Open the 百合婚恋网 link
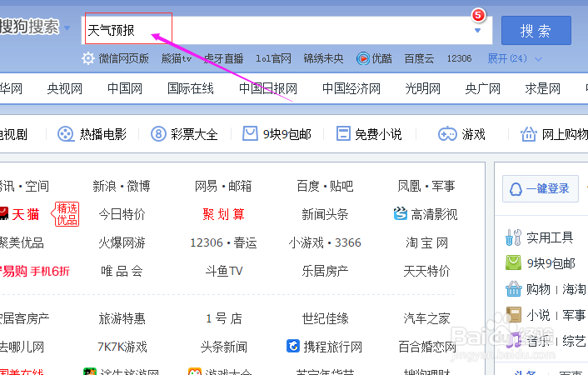 pos(426,347)
